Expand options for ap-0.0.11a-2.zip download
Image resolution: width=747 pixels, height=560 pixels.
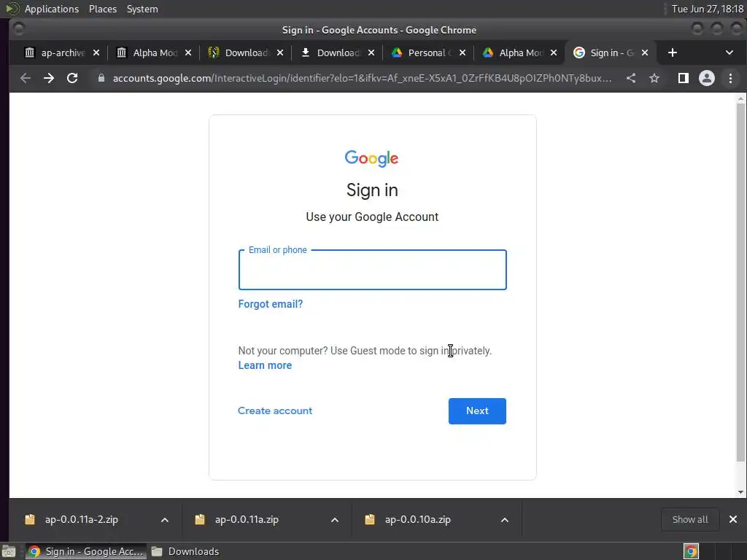(x=165, y=519)
